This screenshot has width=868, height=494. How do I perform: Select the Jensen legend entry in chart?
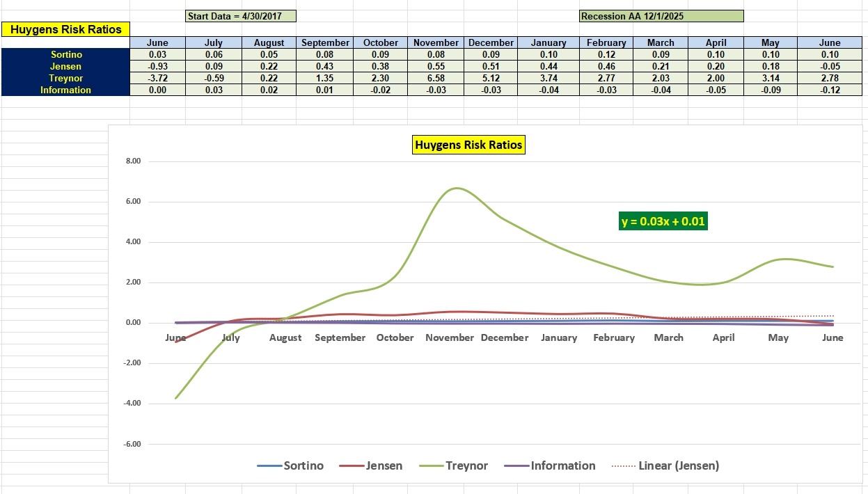pos(370,465)
